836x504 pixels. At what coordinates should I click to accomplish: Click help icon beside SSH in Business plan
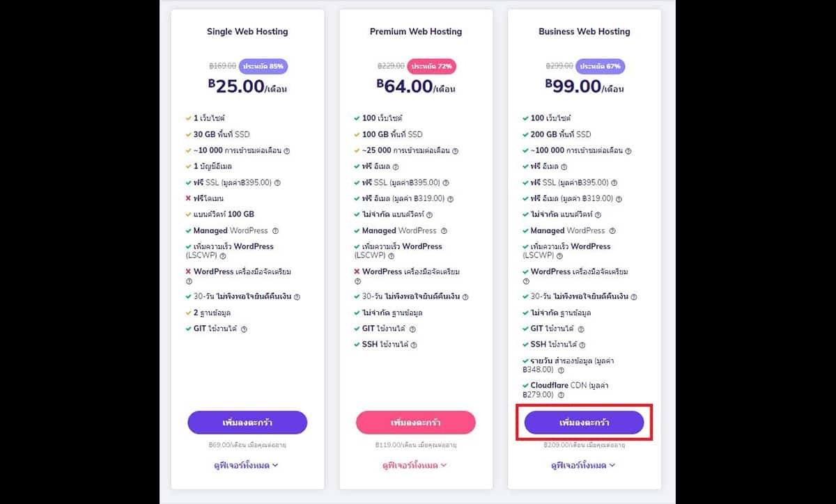pos(582,345)
